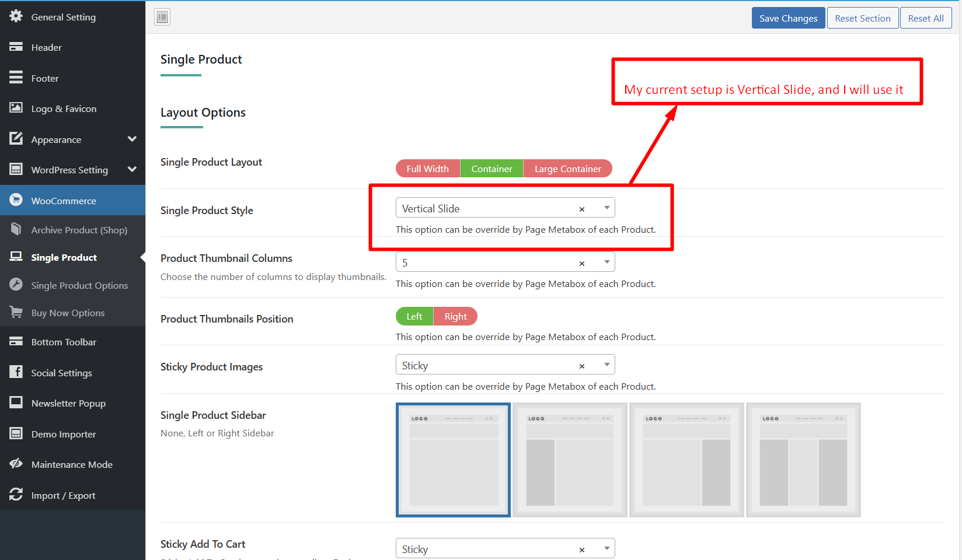Viewport: 962px width, 560px height.
Task: Click the Vertical Slide selected value
Action: 431,208
